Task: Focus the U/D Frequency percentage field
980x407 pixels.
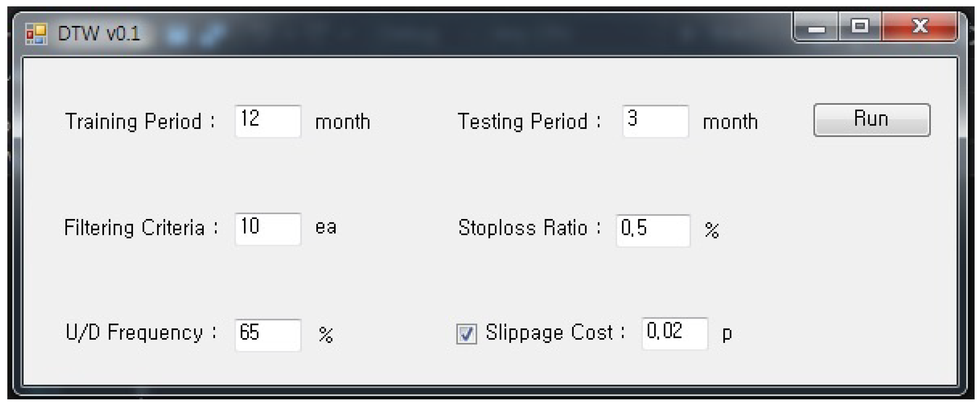Action: click(268, 335)
